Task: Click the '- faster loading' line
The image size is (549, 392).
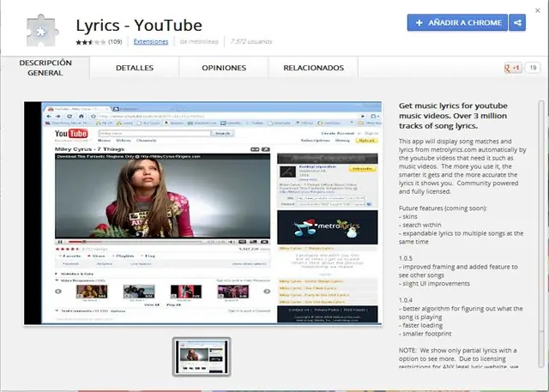Action: coord(416,325)
